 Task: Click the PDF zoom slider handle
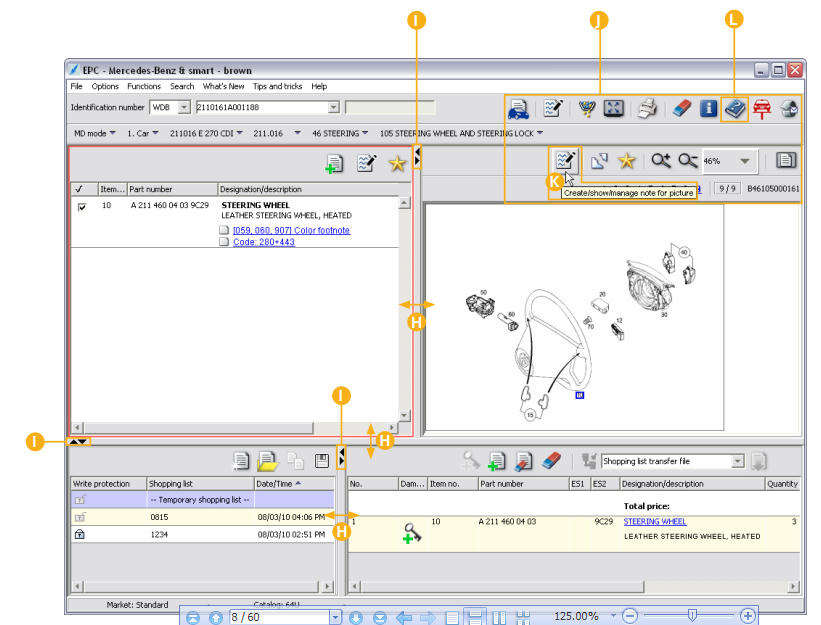coord(692,616)
